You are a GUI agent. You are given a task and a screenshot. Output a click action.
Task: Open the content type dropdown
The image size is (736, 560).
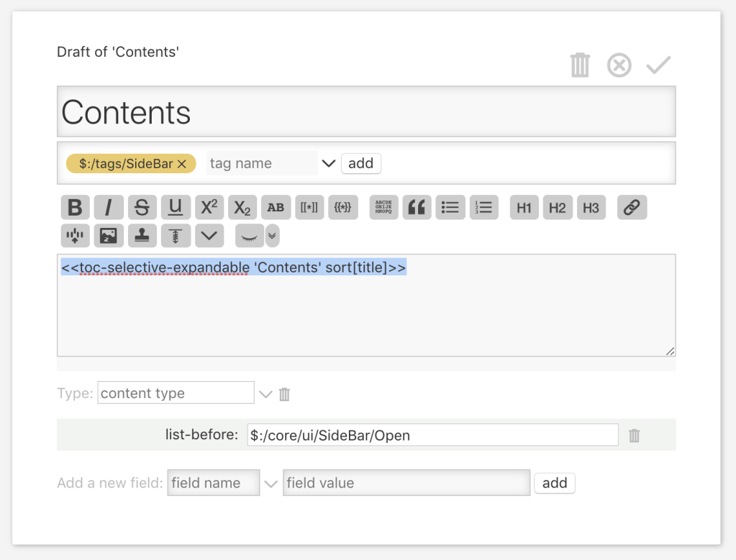(x=265, y=394)
